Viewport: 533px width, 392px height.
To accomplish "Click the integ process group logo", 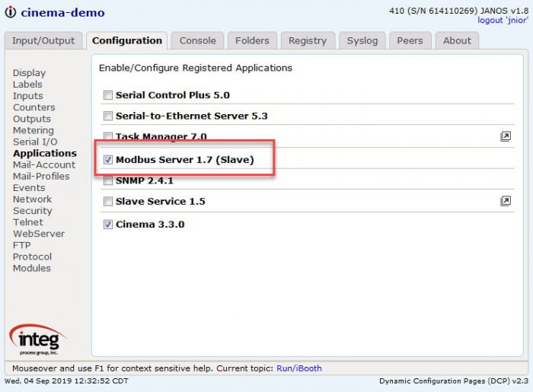I will pos(38,339).
